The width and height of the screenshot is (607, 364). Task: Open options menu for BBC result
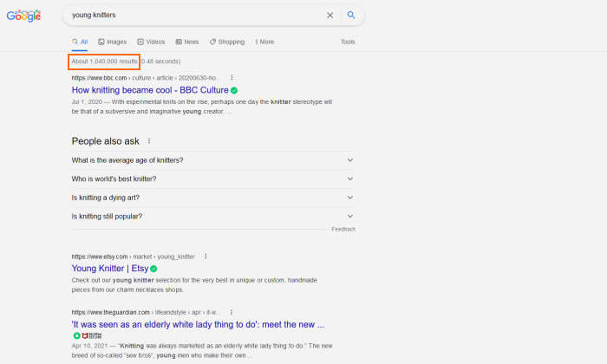coord(232,78)
